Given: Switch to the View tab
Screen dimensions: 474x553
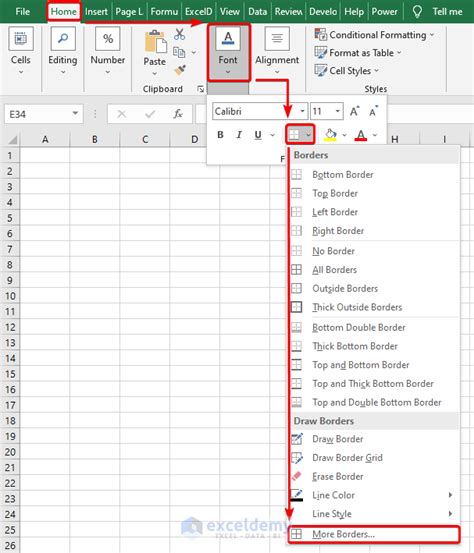Looking at the screenshot, I should (230, 12).
